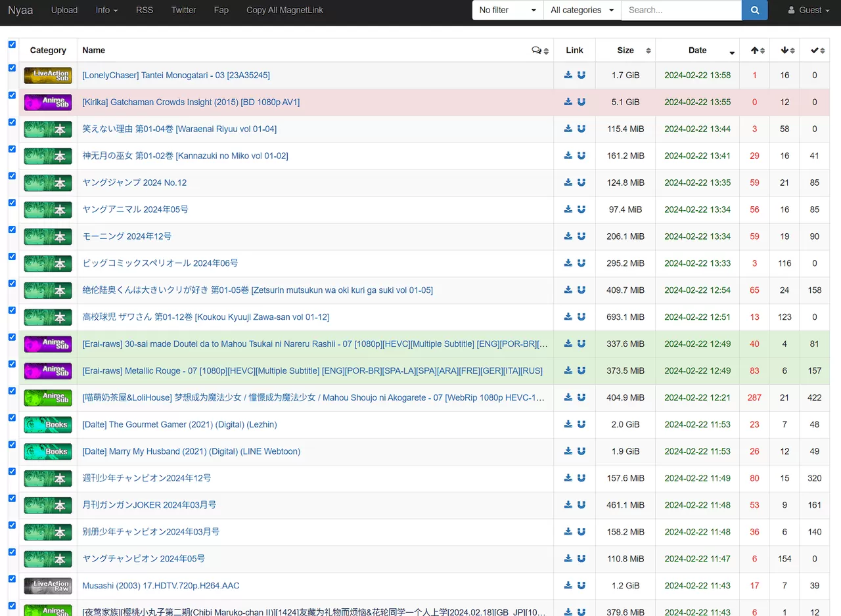Click into the Search input field
841x616 pixels.
[681, 11]
